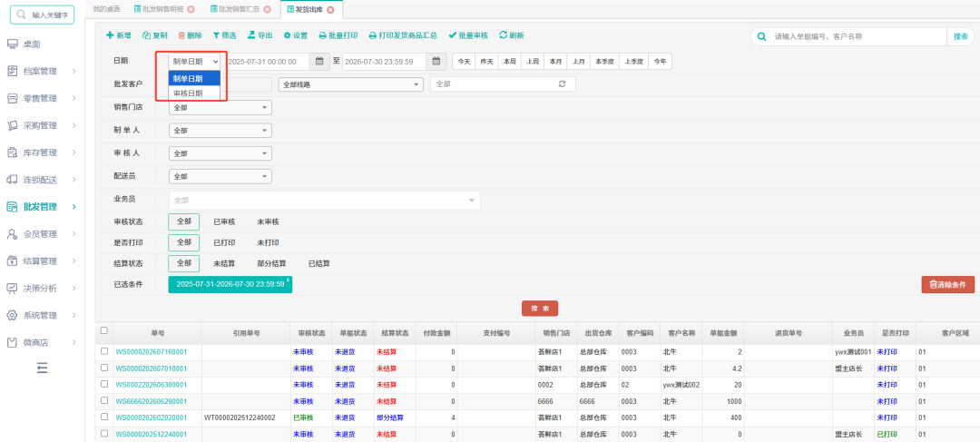The height and width of the screenshot is (442, 980).
Task: Open the 销售门店 dropdown
Action: point(220,107)
